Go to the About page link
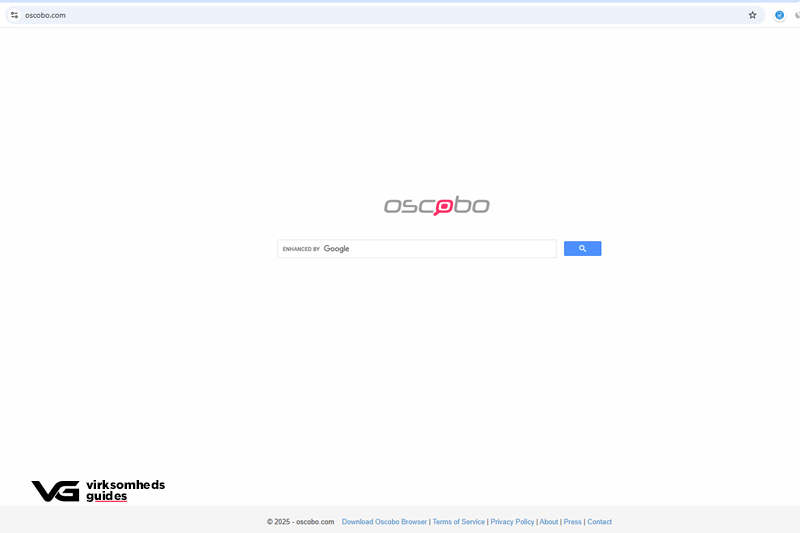Image resolution: width=800 pixels, height=533 pixels. (549, 522)
